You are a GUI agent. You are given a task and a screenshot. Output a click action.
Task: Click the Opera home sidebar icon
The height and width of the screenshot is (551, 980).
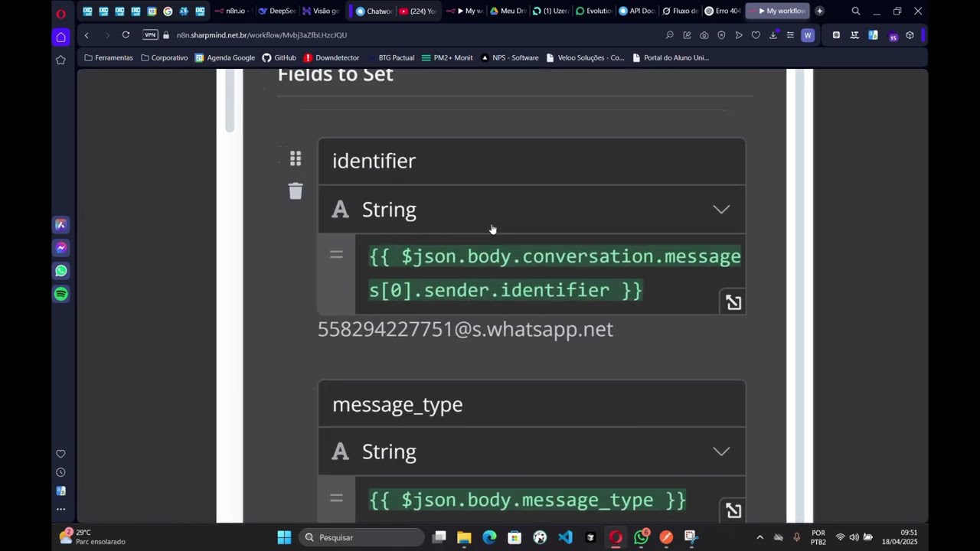point(60,37)
